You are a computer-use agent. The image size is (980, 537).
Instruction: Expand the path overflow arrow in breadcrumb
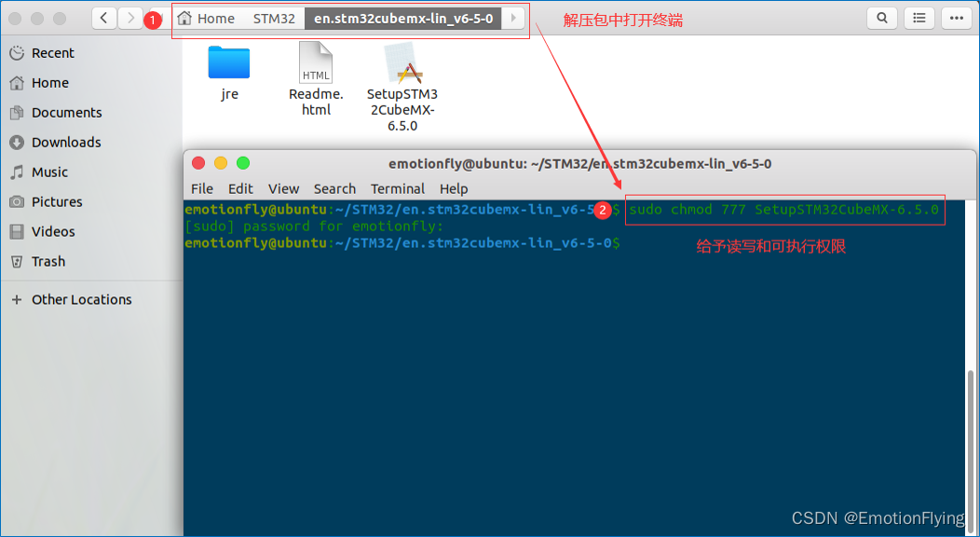tap(512, 17)
